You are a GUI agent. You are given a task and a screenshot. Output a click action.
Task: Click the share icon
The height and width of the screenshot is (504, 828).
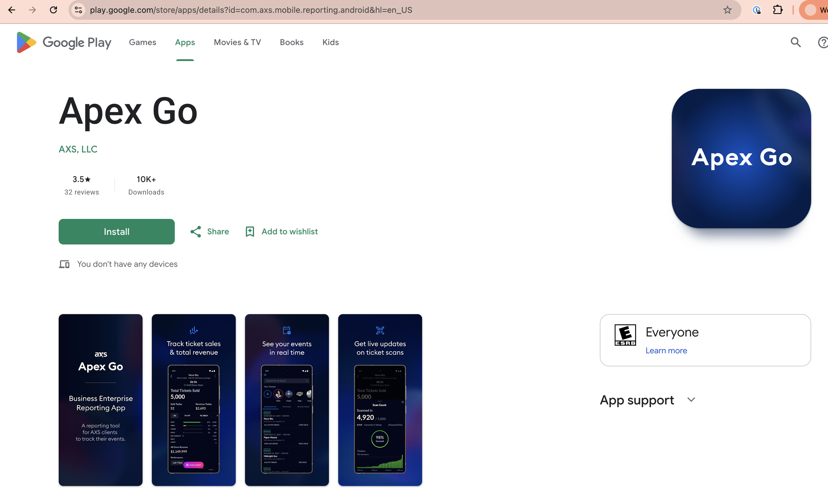pyautogui.click(x=196, y=231)
